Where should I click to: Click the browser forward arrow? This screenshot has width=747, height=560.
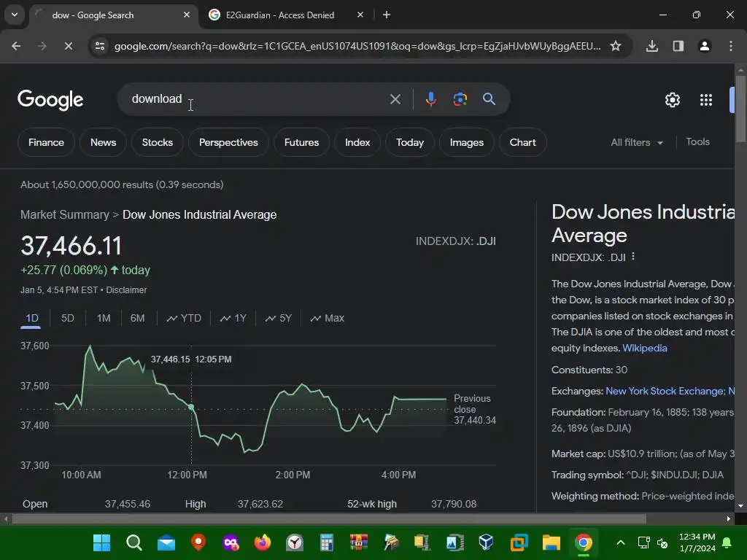coord(42,46)
